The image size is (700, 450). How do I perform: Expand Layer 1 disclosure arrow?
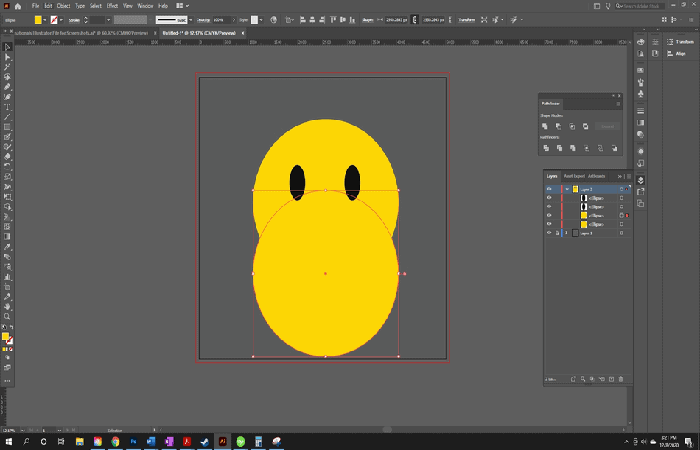pos(567,233)
